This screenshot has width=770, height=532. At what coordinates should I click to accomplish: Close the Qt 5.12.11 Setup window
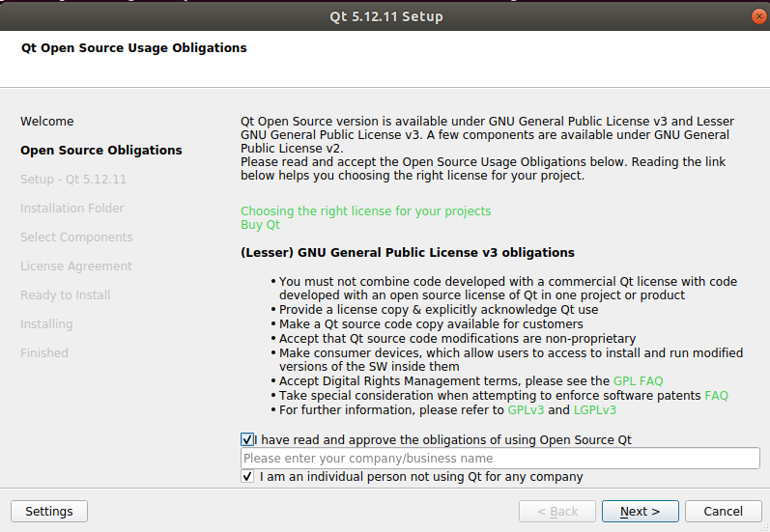pyautogui.click(x=758, y=16)
